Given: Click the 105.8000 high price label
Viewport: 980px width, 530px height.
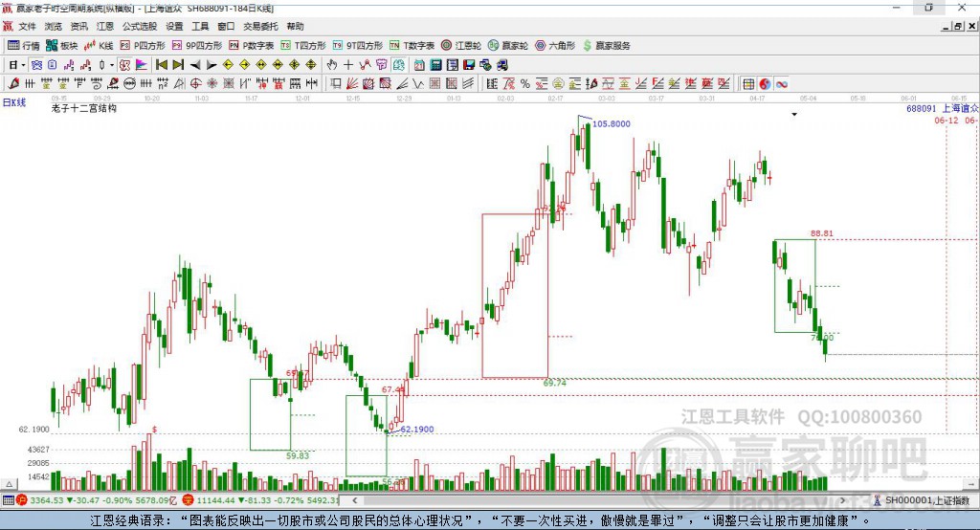Looking at the screenshot, I should pos(612,123).
